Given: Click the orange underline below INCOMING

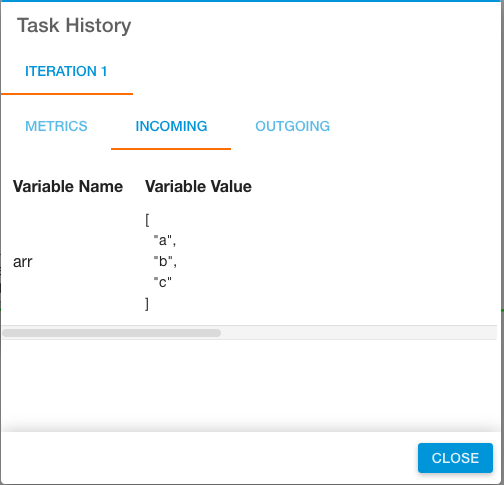Looking at the screenshot, I should point(171,149).
